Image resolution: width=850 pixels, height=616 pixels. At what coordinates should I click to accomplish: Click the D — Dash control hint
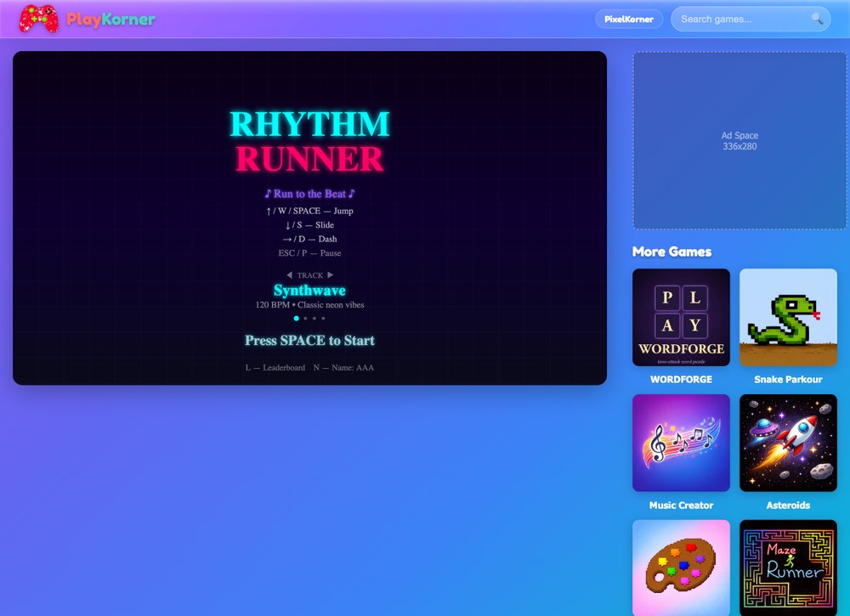309,239
